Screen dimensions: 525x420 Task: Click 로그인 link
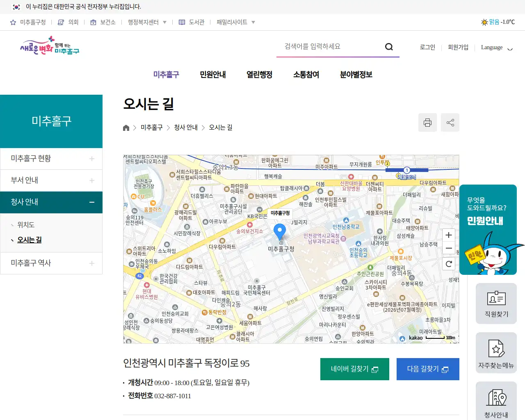[x=427, y=47]
